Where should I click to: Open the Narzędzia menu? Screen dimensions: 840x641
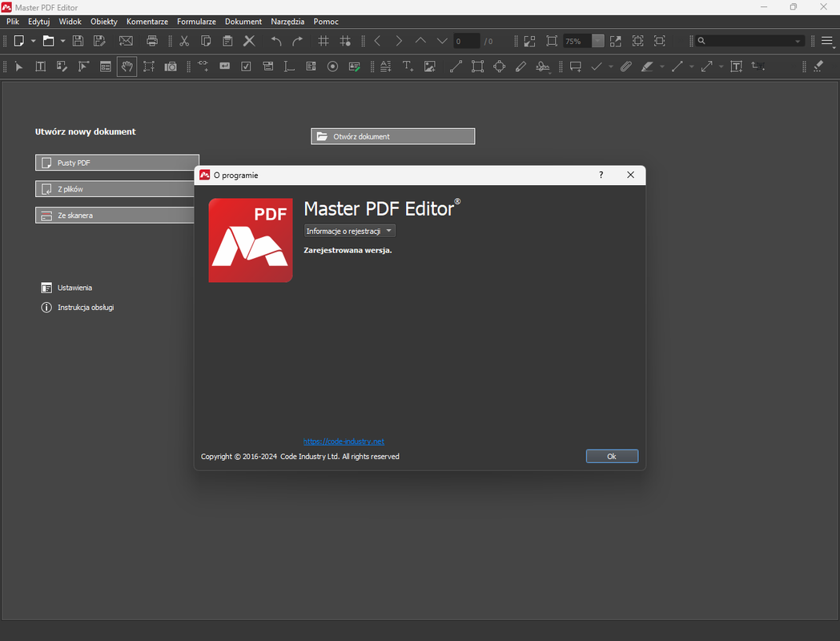287,22
